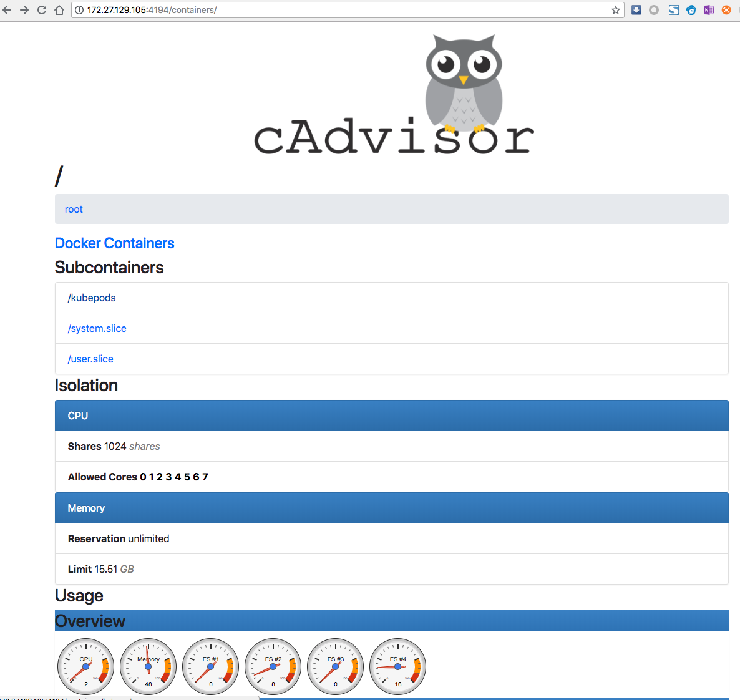Open the gray circle extension

click(x=654, y=10)
